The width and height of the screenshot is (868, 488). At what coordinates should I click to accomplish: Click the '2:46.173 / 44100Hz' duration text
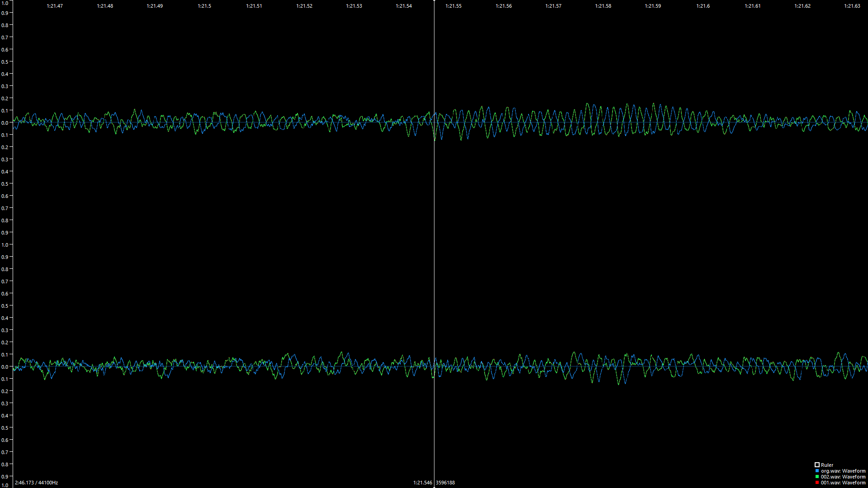[x=36, y=483]
